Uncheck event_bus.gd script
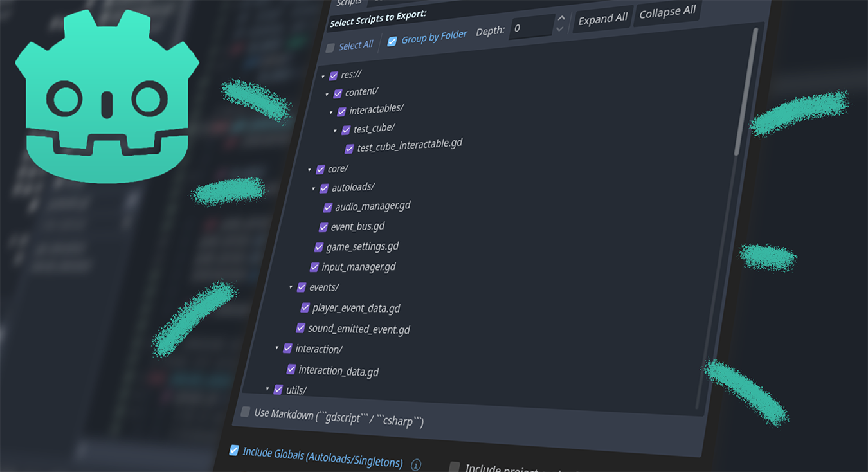The image size is (868, 472). (323, 228)
